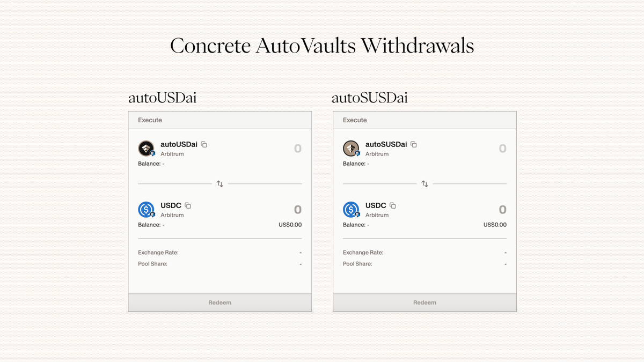Click the autoSUSDai token logo icon

pos(351,149)
